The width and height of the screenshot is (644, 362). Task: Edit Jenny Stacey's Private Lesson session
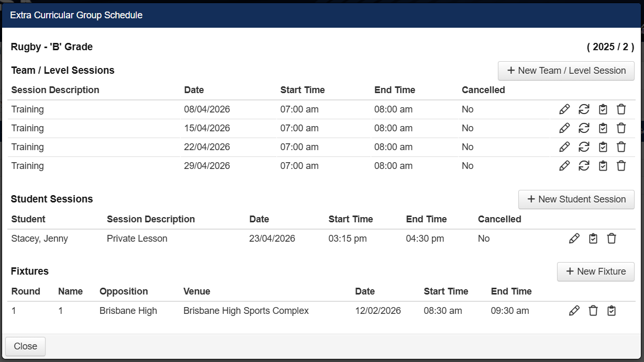pos(574,239)
